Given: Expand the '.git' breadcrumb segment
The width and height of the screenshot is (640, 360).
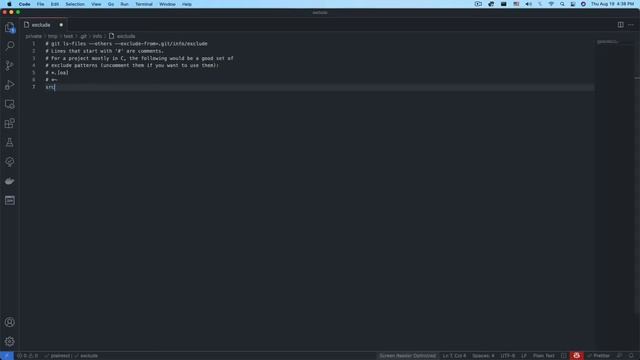Looking at the screenshot, I should 83,36.
